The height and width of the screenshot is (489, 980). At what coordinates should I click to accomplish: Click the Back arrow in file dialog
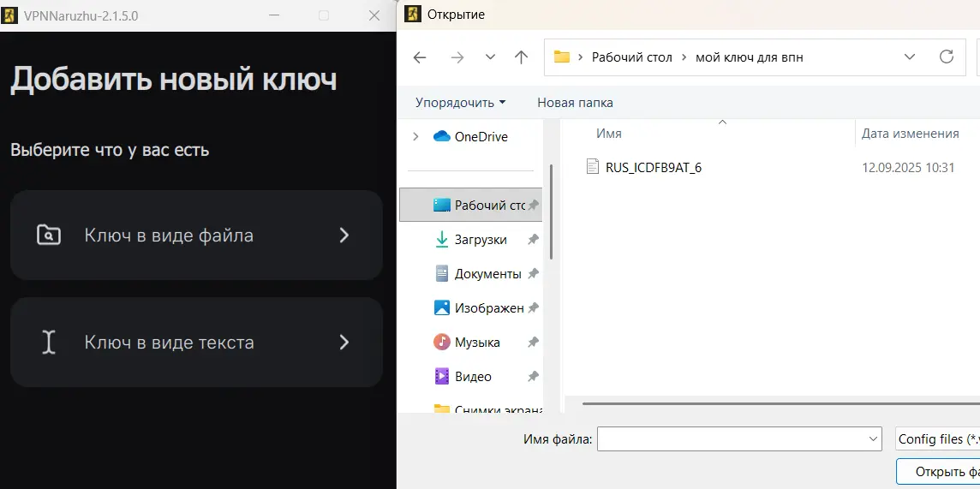[x=420, y=57]
